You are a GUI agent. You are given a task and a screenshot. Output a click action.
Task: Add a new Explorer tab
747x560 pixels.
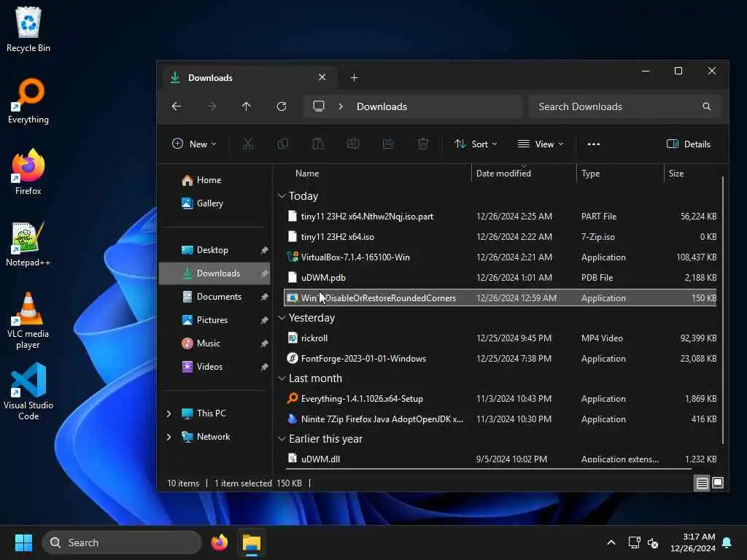tap(354, 77)
